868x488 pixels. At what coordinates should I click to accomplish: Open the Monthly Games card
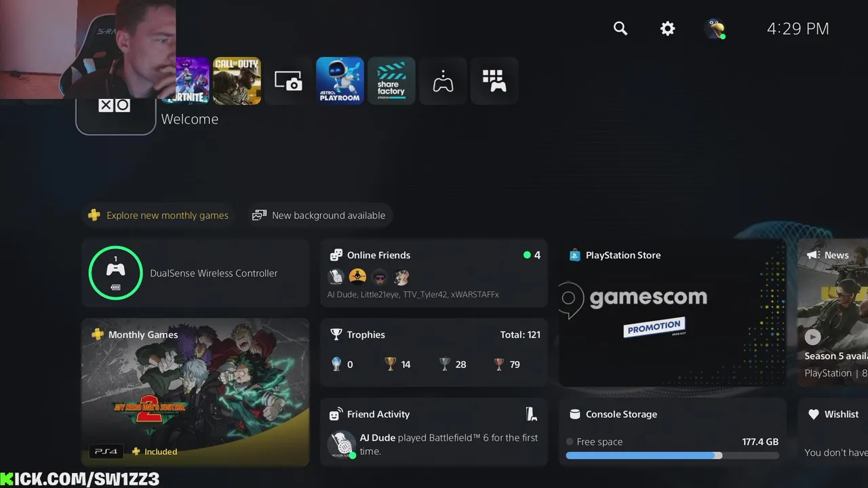point(195,392)
